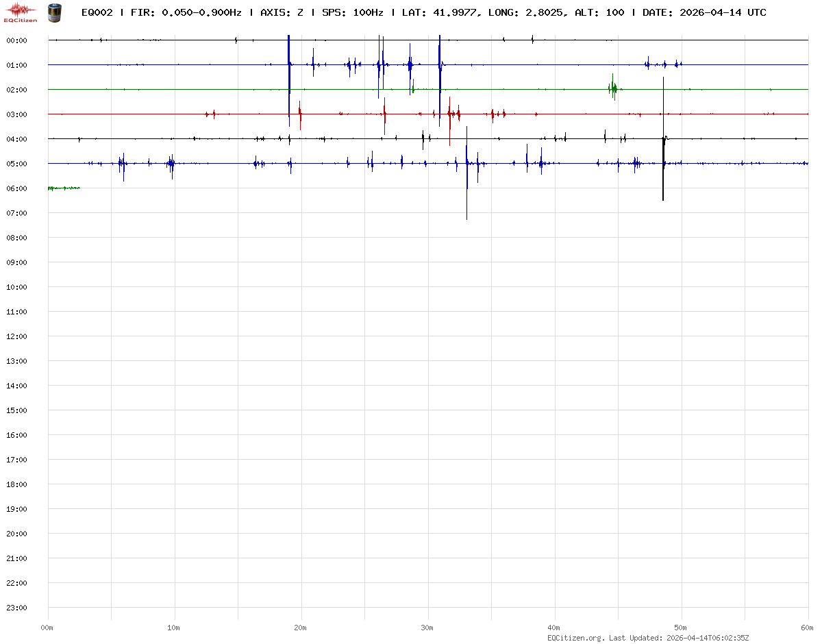Click the red spike near 20m on 03:00 trace

[x=300, y=115]
